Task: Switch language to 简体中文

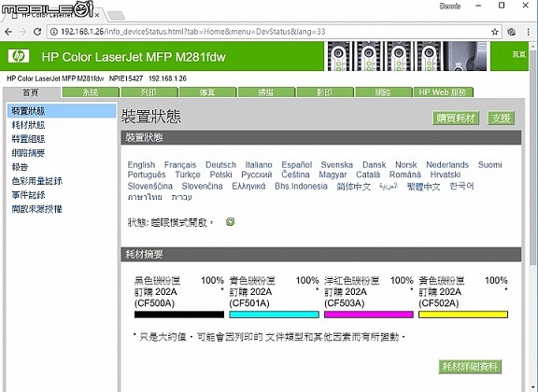Action: 354,187
